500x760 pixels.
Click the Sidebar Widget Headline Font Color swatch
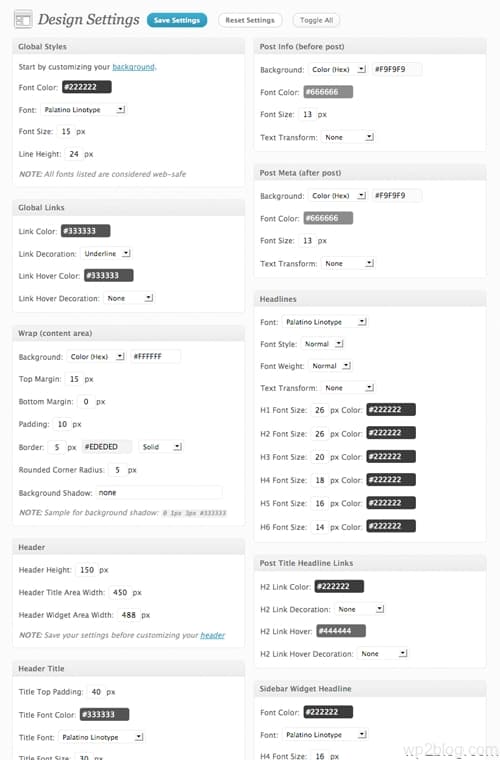[x=328, y=712]
